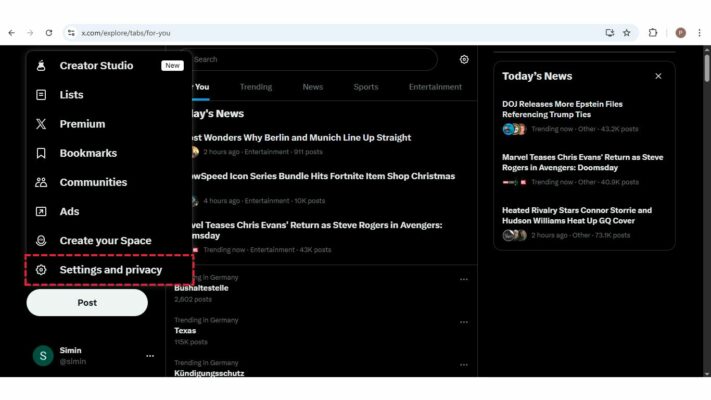Screen dimensions: 711x400
Task: Click the page vertical scrollbar thumb
Action: pyautogui.click(x=706, y=68)
